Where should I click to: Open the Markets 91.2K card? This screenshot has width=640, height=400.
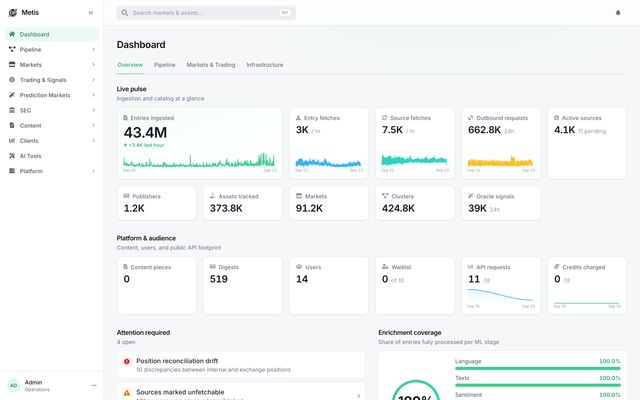coord(329,203)
